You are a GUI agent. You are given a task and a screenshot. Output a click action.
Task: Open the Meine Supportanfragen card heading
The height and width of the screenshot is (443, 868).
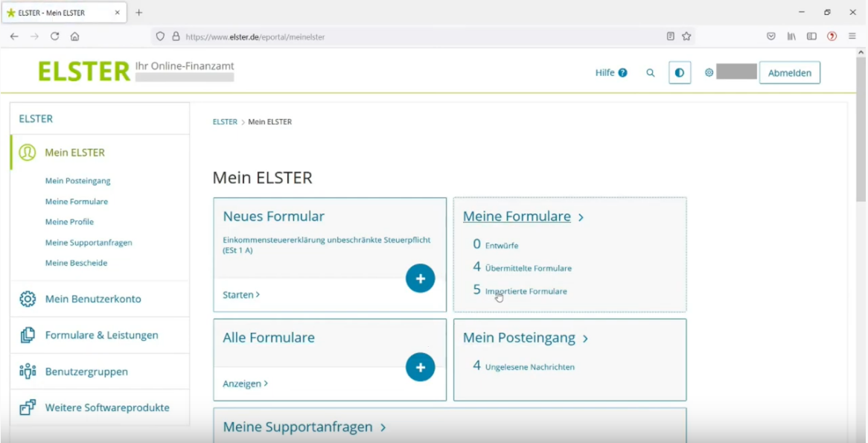coord(298,427)
